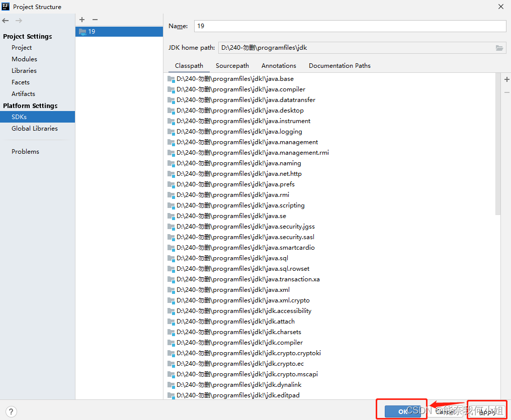Click the OK button
Screen dimensions: 511x420
[403, 411]
